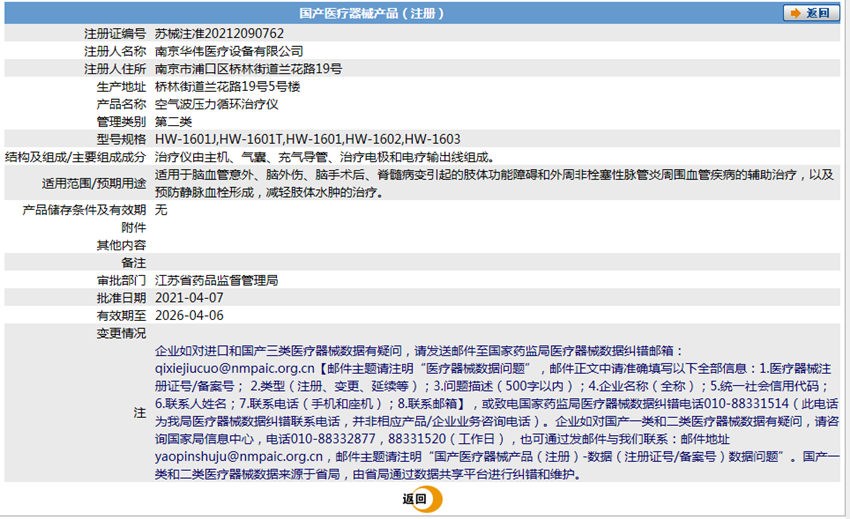This screenshot has width=850, height=519.
Task: Click the label 有效期至
Action: (x=121, y=316)
